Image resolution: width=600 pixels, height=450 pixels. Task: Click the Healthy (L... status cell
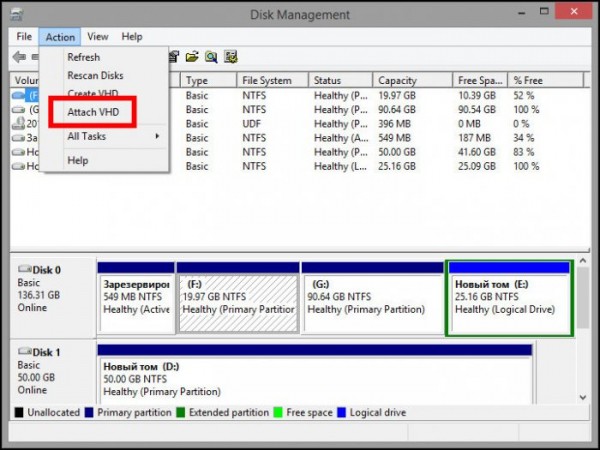coord(340,166)
